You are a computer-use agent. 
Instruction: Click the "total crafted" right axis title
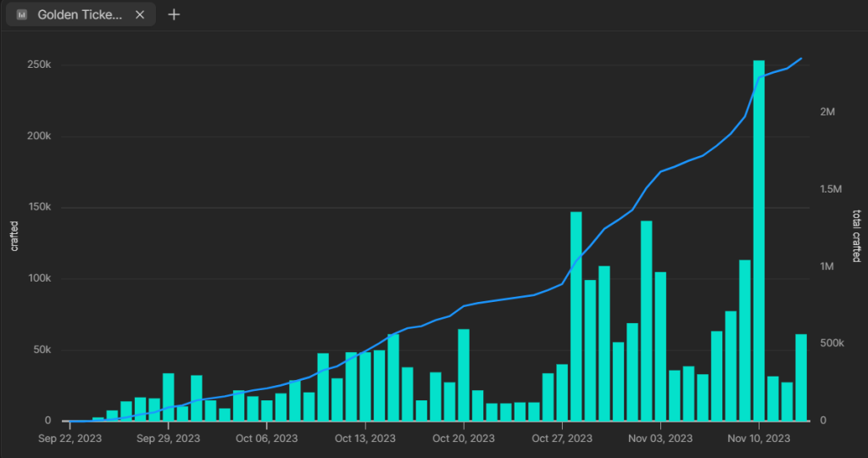(856, 237)
